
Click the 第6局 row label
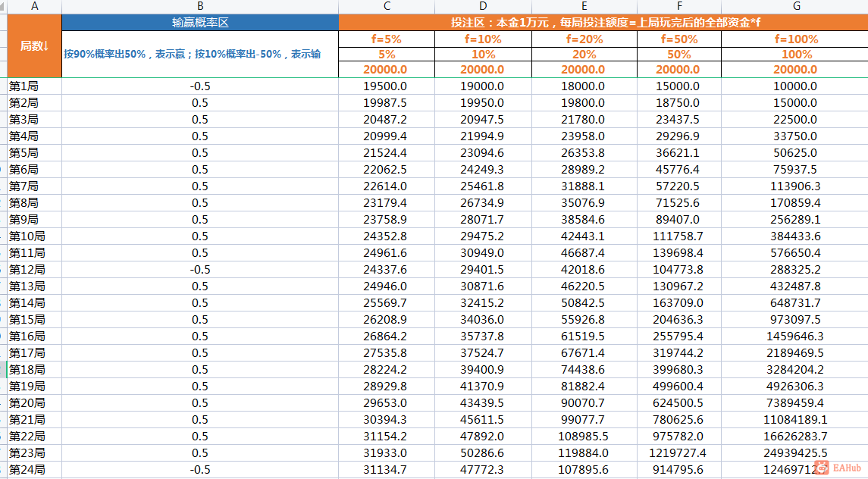click(34, 170)
